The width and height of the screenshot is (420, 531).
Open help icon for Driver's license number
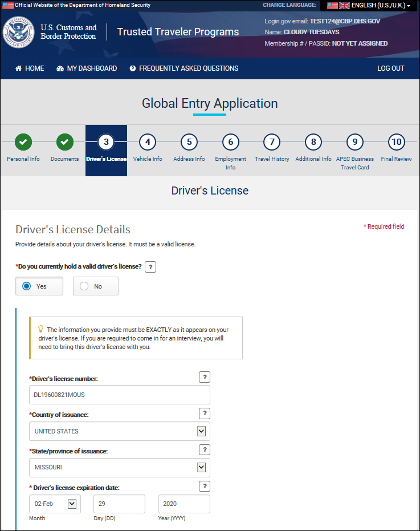pos(205,377)
